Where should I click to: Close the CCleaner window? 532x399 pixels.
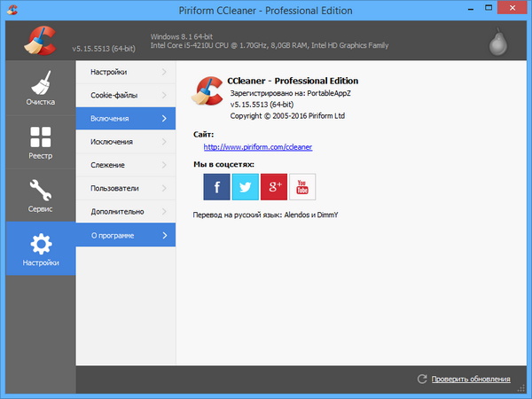click(512, 8)
